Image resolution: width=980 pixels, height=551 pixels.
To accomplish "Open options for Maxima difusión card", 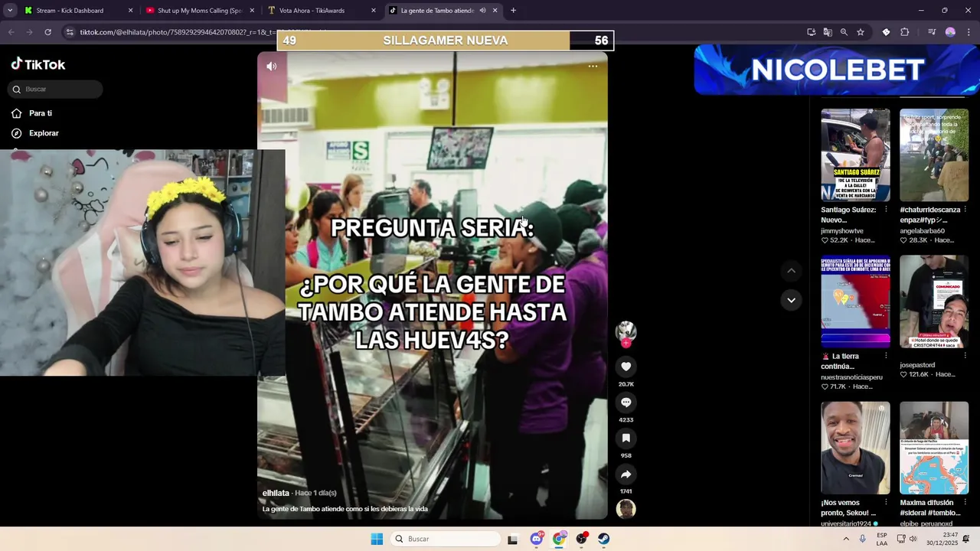I will click(x=965, y=503).
